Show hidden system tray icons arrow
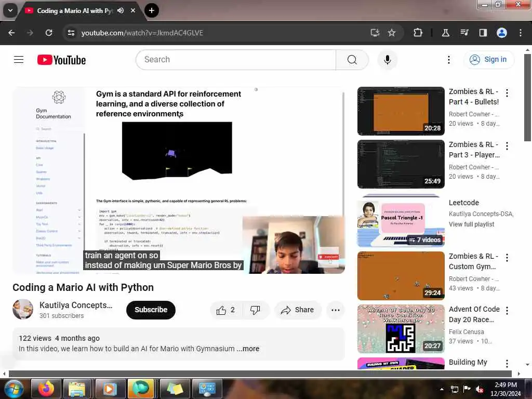 (442, 389)
